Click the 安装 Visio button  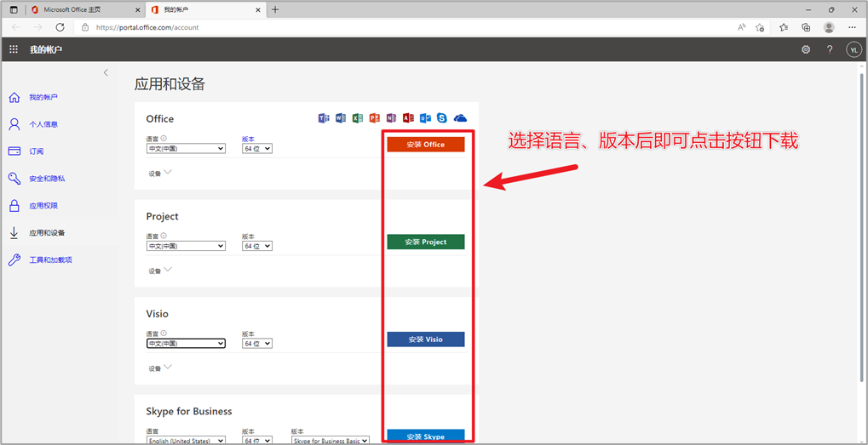click(x=425, y=339)
